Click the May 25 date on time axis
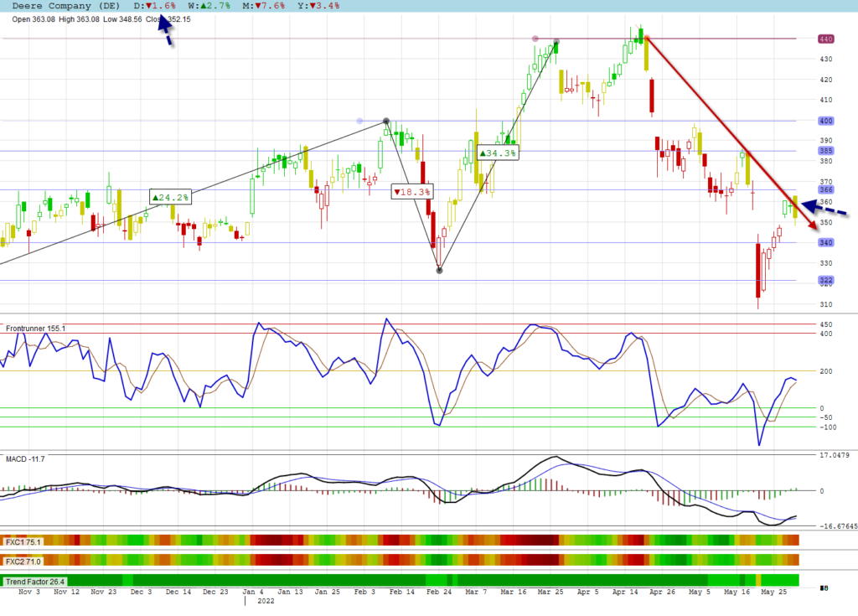858x616 pixels. pyautogui.click(x=773, y=592)
